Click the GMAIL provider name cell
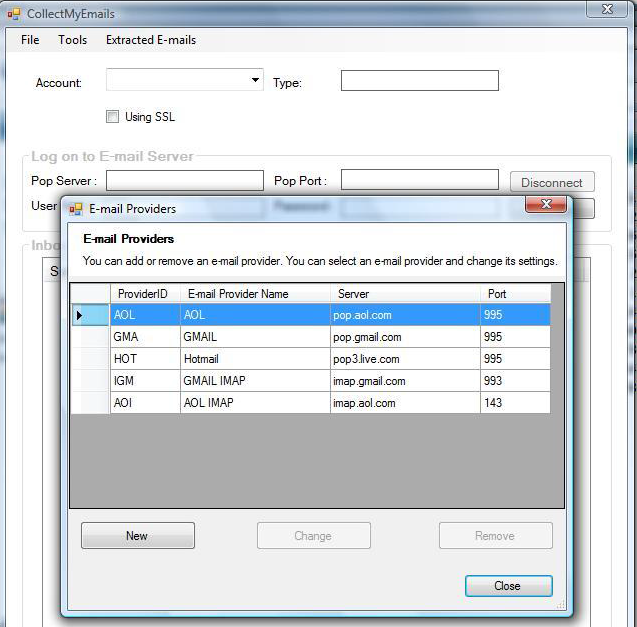Screen dimensions: 637x627 click(255, 337)
